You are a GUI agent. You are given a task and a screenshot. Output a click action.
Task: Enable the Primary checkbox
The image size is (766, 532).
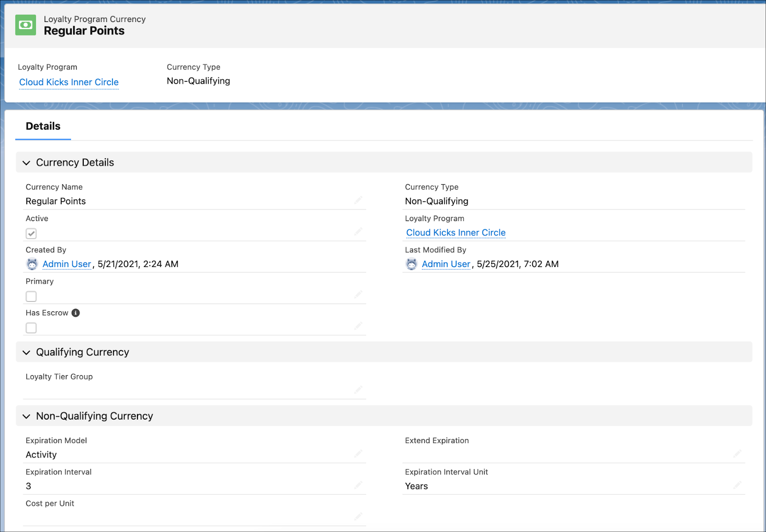[x=31, y=296]
